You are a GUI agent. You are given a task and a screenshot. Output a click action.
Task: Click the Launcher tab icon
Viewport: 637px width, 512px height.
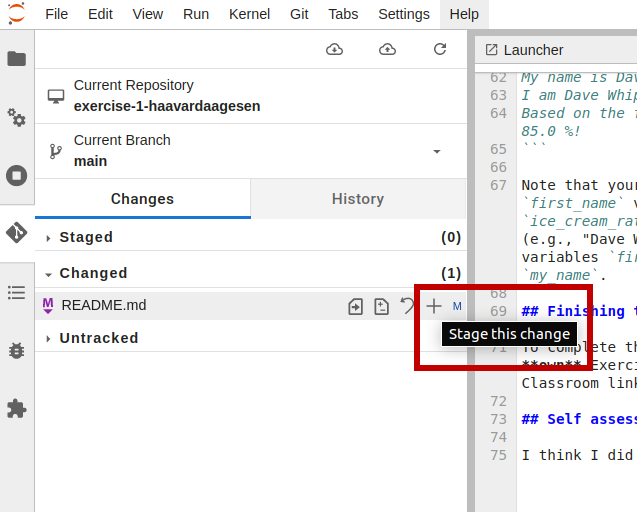(492, 50)
